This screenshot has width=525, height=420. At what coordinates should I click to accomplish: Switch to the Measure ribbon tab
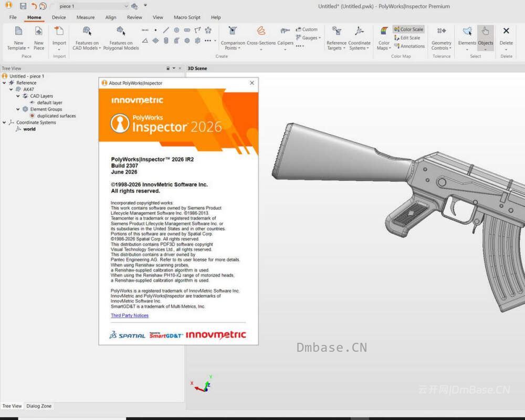coord(86,17)
